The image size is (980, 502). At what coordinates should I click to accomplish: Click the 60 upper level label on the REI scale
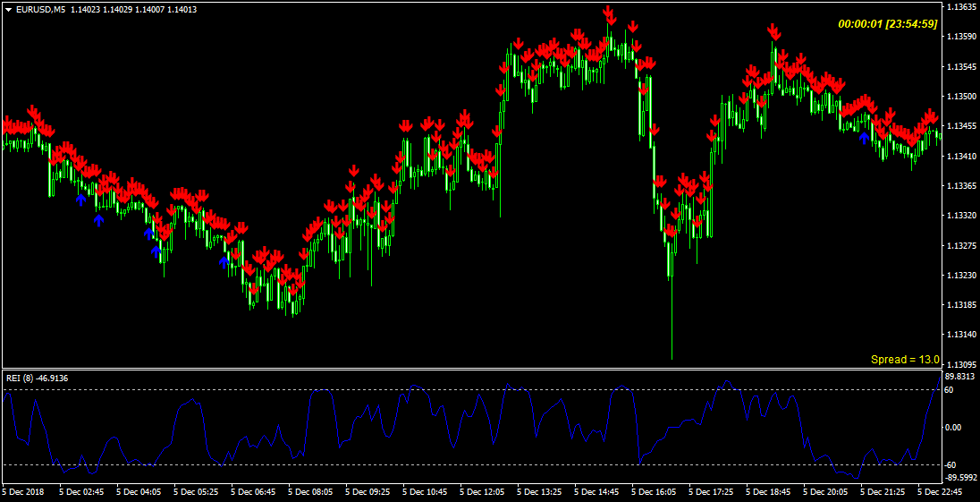pos(950,390)
